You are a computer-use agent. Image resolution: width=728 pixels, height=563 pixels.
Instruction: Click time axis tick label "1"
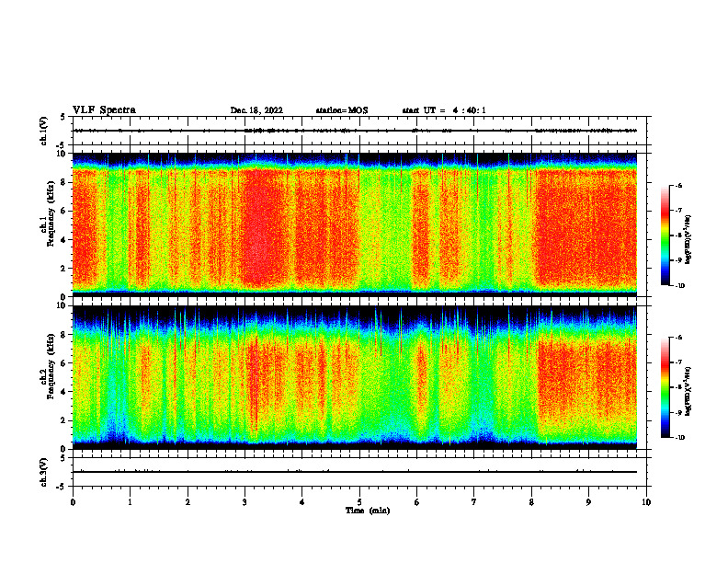click(x=130, y=502)
